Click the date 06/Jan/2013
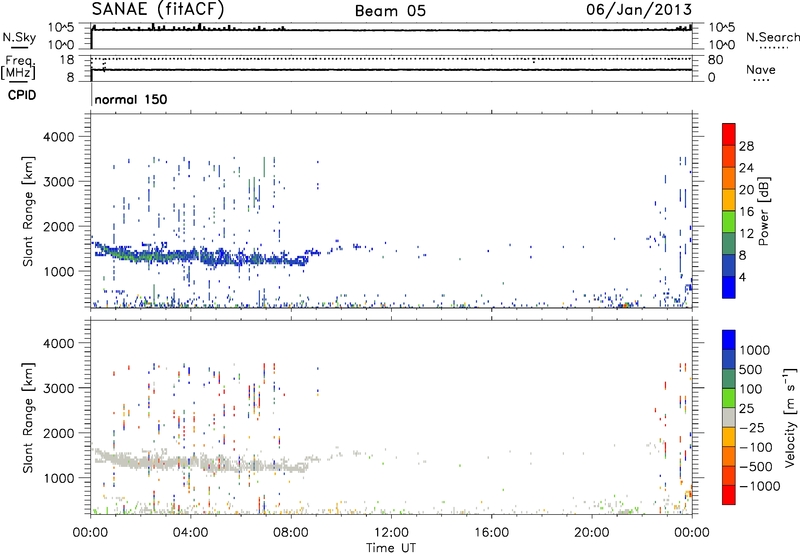 pos(639,10)
